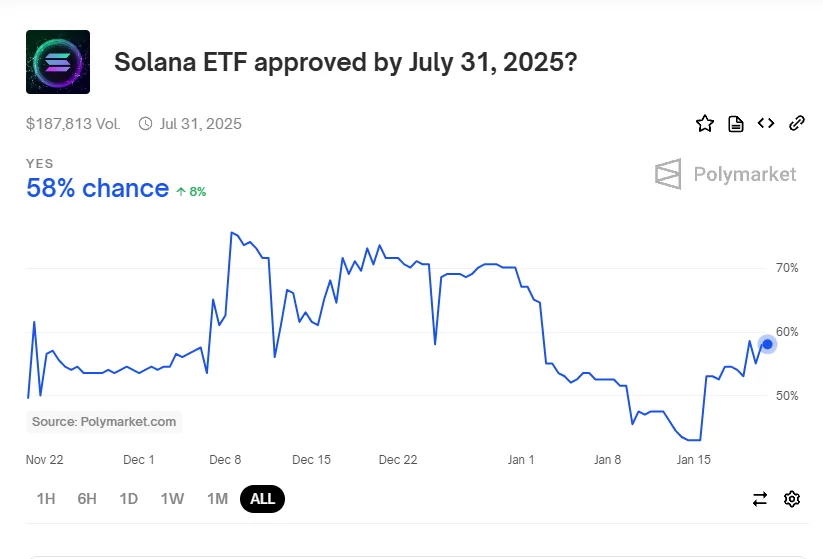This screenshot has width=823, height=559.
Task: Bookmark market with the star icon
Action: click(x=705, y=124)
